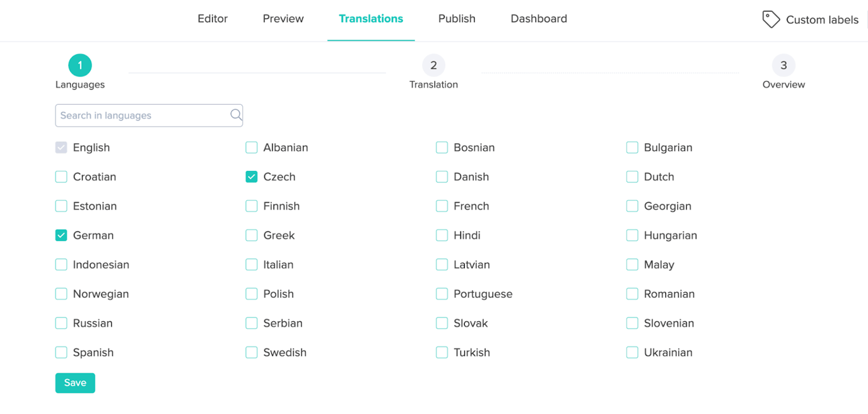
Task: Select step 1 Languages circle
Action: 79,64
